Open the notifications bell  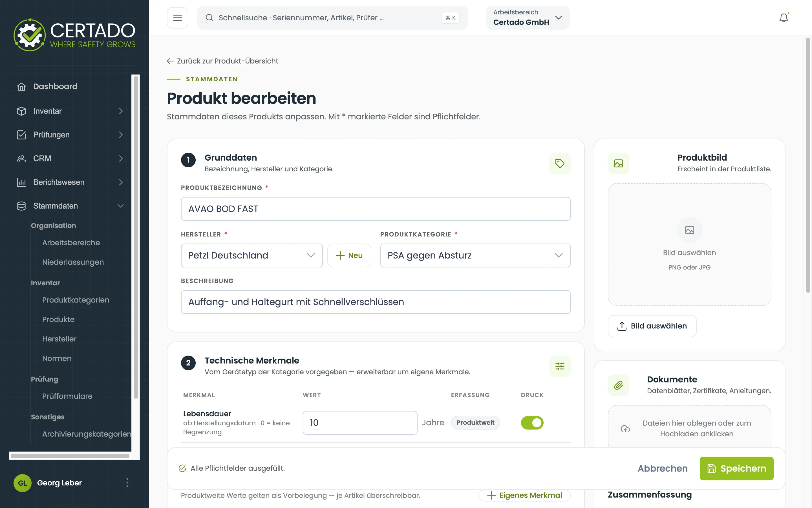click(x=784, y=18)
